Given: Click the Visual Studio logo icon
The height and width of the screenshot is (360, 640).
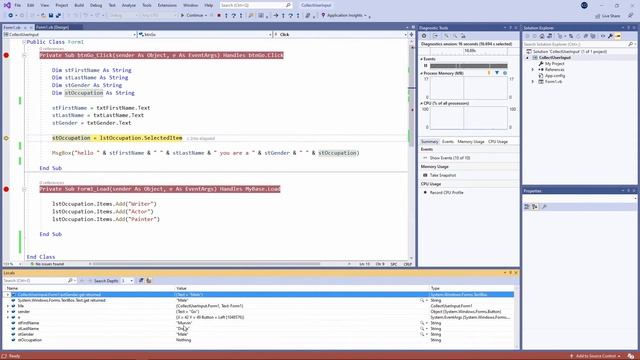Looking at the screenshot, I should pyautogui.click(x=7, y=5).
